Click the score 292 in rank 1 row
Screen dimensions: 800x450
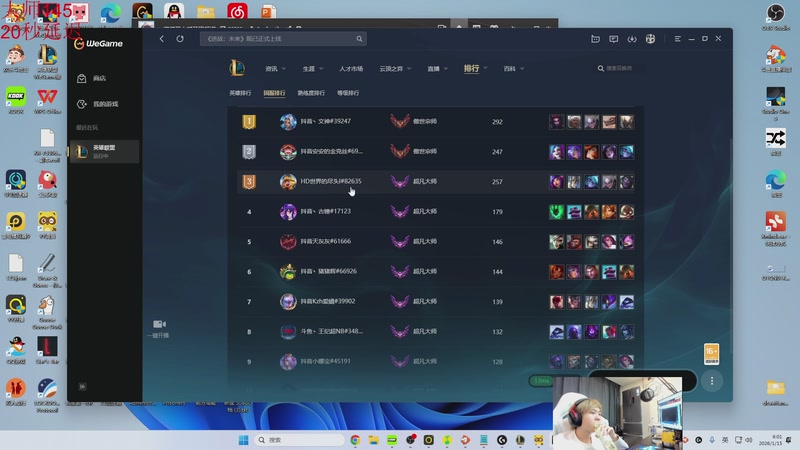[497, 122]
